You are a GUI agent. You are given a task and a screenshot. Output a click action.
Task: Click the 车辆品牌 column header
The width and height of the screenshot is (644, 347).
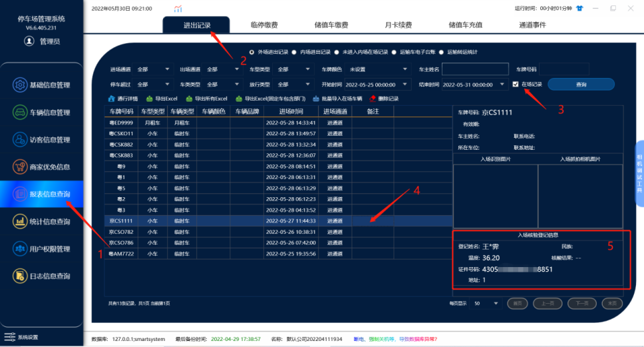(x=247, y=111)
